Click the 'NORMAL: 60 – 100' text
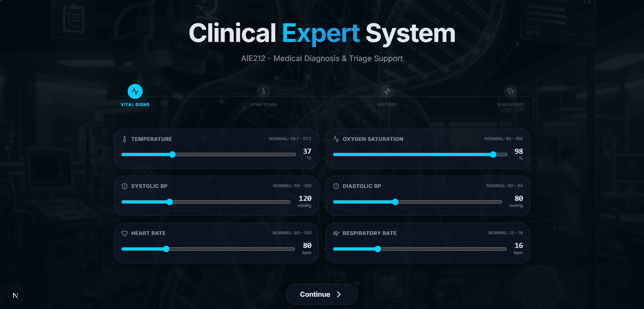The height and width of the screenshot is (309, 644). pos(292,233)
